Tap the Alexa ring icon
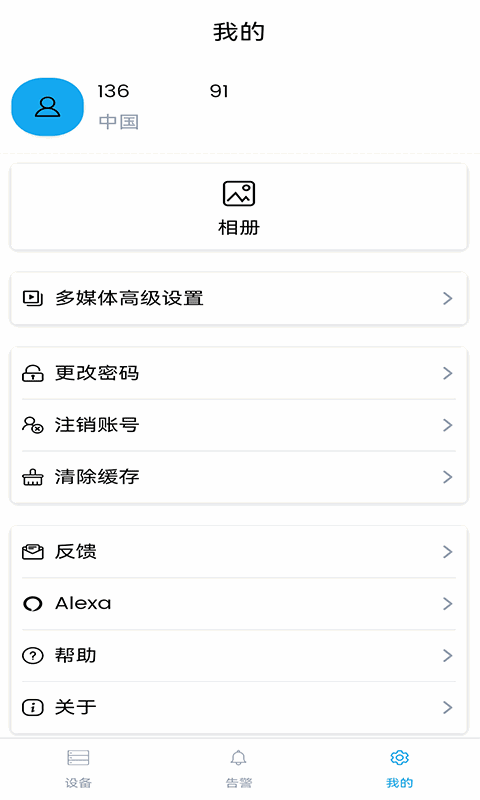This screenshot has height=800, width=480. pyautogui.click(x=33, y=604)
